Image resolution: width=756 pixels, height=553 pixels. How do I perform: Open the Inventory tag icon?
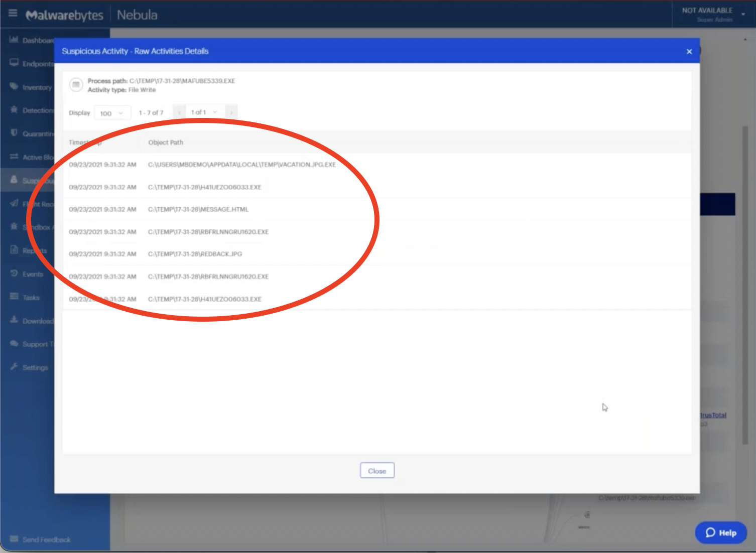click(14, 86)
